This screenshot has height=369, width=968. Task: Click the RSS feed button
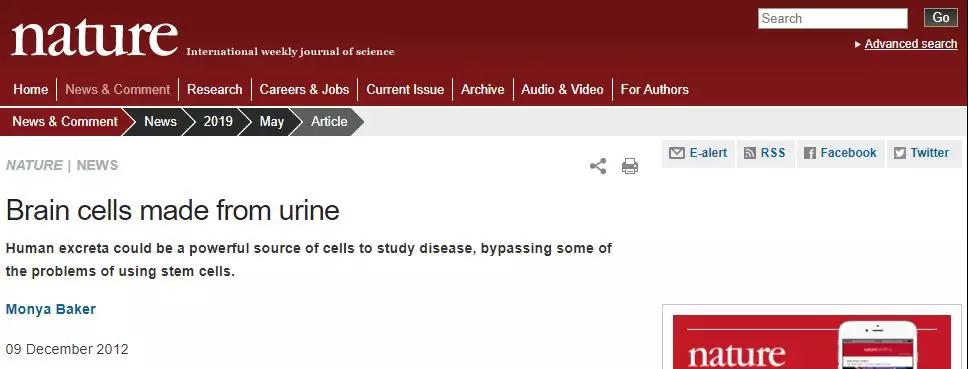pos(764,153)
